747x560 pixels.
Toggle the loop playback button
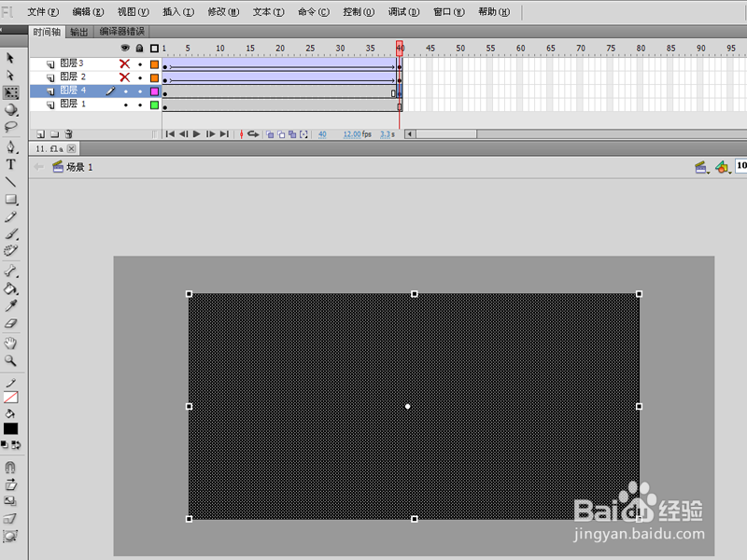click(x=253, y=134)
